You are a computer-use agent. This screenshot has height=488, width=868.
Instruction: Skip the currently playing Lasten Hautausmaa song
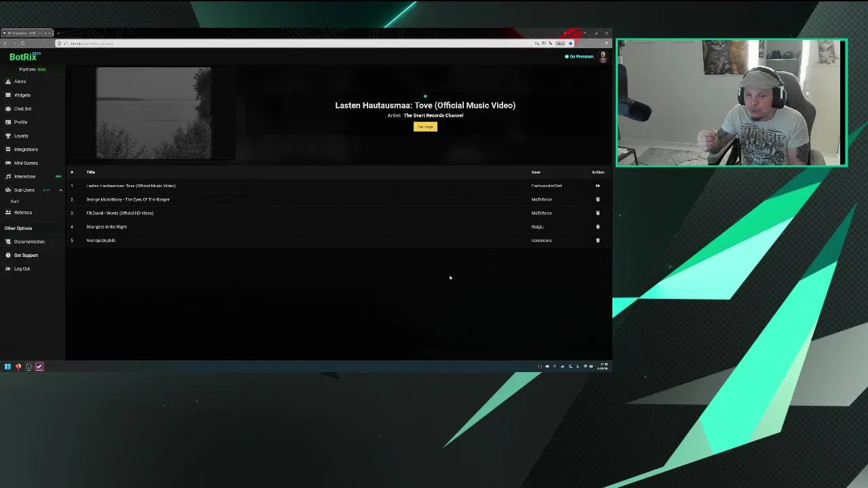click(597, 186)
